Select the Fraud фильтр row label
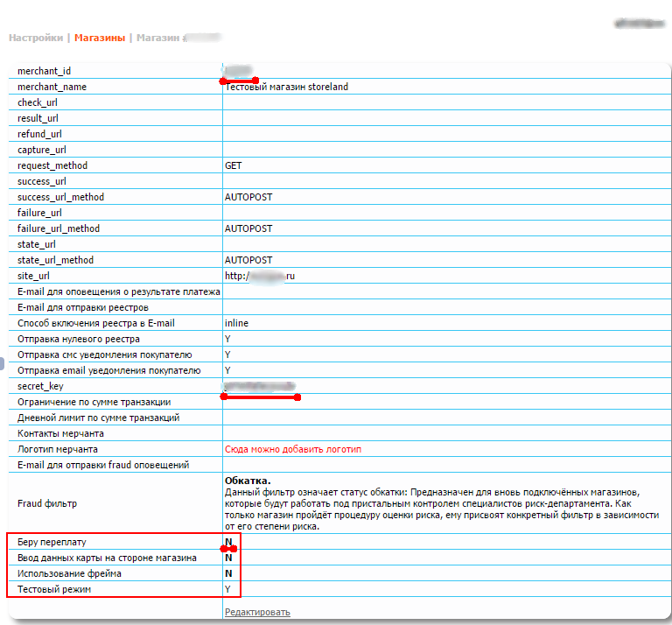The height and width of the screenshot is (625, 672). tap(47, 503)
